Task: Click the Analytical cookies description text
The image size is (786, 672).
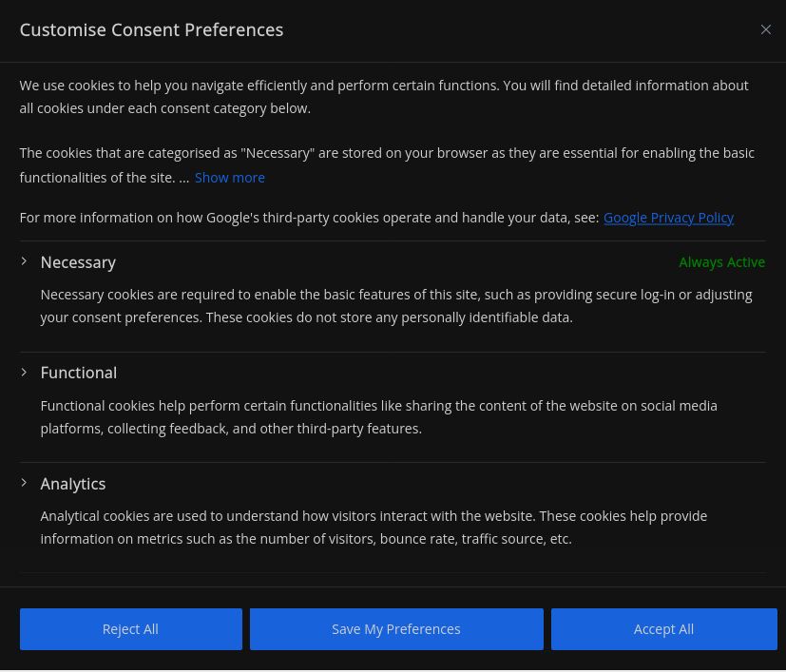Action: click(x=374, y=528)
